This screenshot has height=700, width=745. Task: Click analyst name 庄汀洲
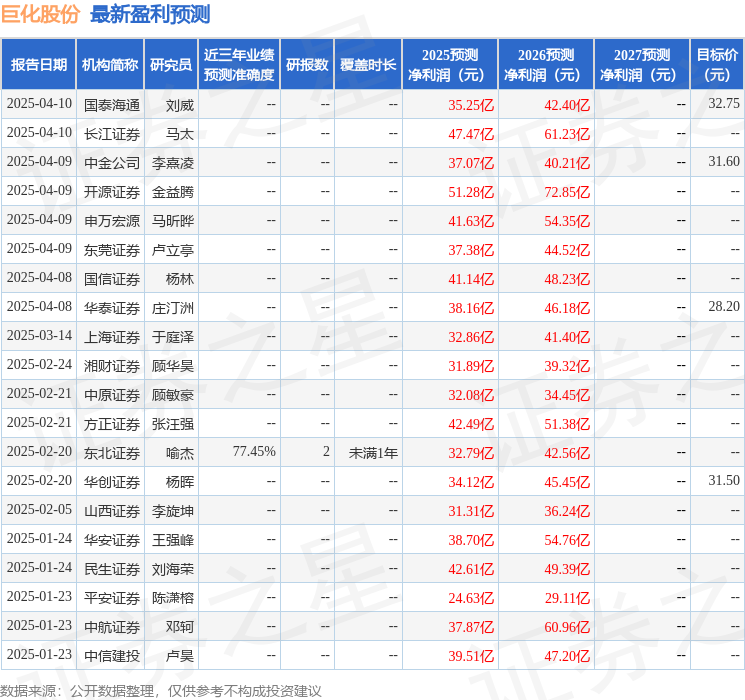(173, 308)
